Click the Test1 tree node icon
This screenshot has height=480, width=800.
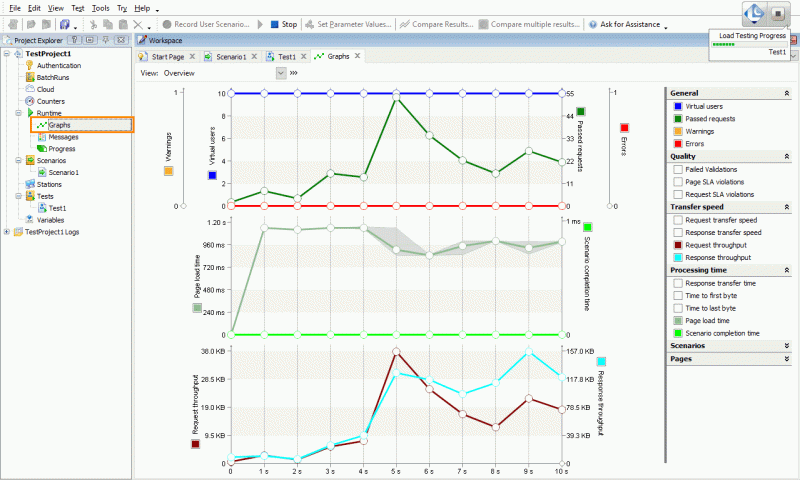(42, 208)
